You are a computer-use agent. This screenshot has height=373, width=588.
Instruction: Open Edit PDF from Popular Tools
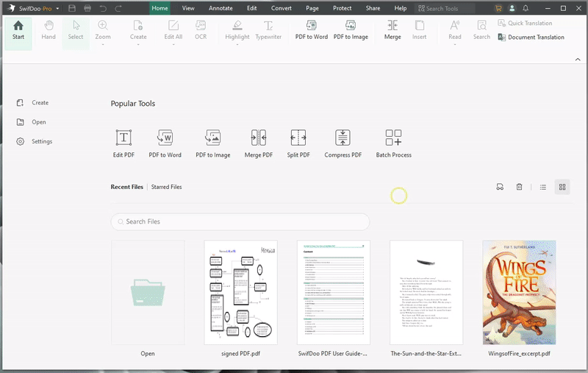(x=123, y=143)
